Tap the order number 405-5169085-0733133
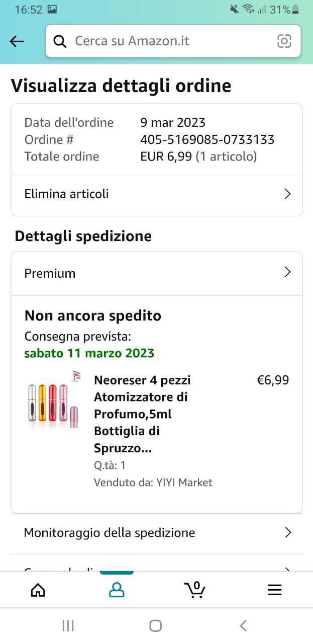Image resolution: width=313 pixels, height=644 pixels. click(207, 139)
